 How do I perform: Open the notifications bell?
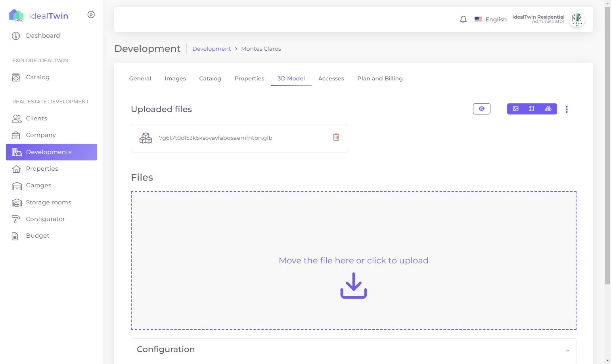463,19
